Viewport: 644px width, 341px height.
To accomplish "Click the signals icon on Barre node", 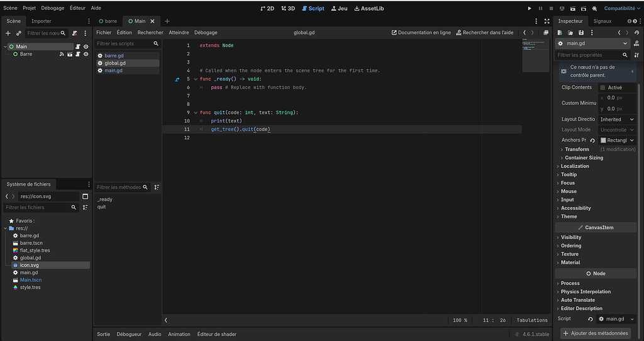I will pyautogui.click(x=62, y=54).
